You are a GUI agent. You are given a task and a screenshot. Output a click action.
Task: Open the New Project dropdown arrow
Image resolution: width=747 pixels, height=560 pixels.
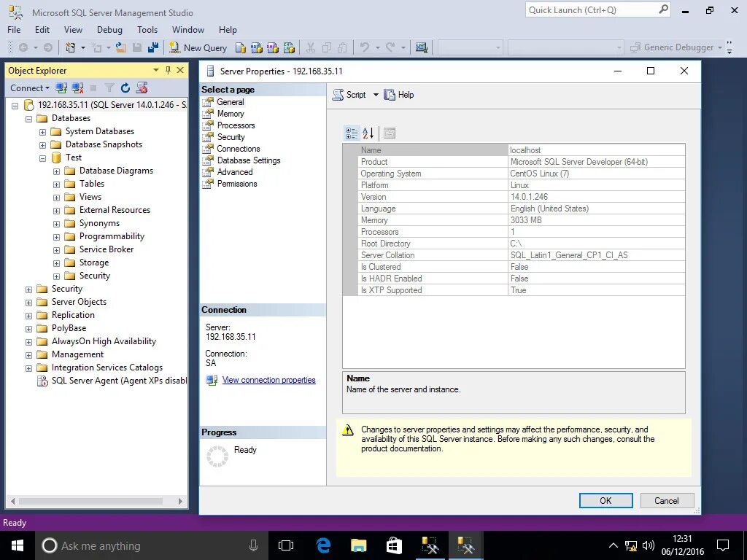[83, 47]
